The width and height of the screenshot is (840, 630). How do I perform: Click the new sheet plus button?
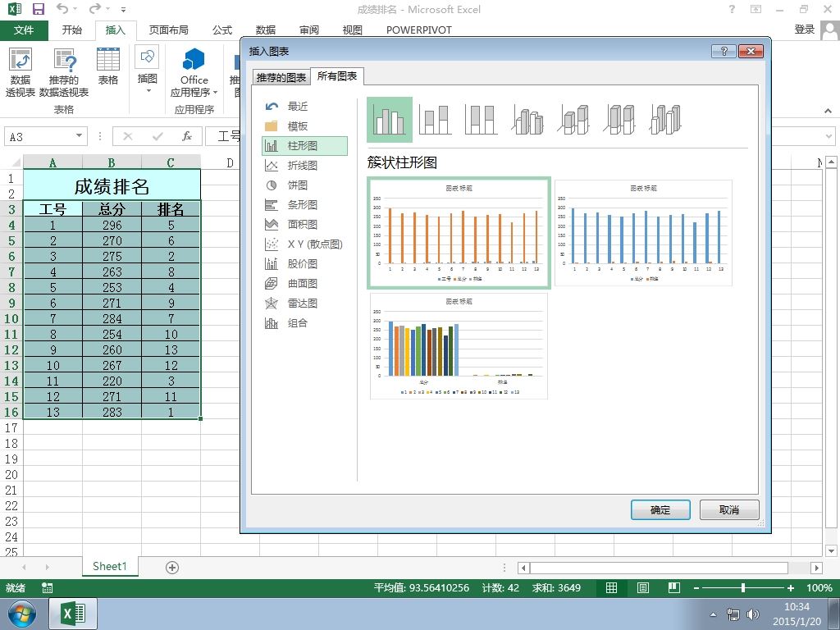[172, 567]
